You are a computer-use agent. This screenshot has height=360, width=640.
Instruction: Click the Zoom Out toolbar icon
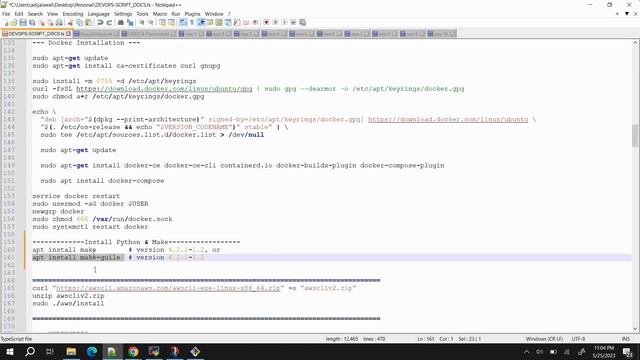click(x=151, y=22)
